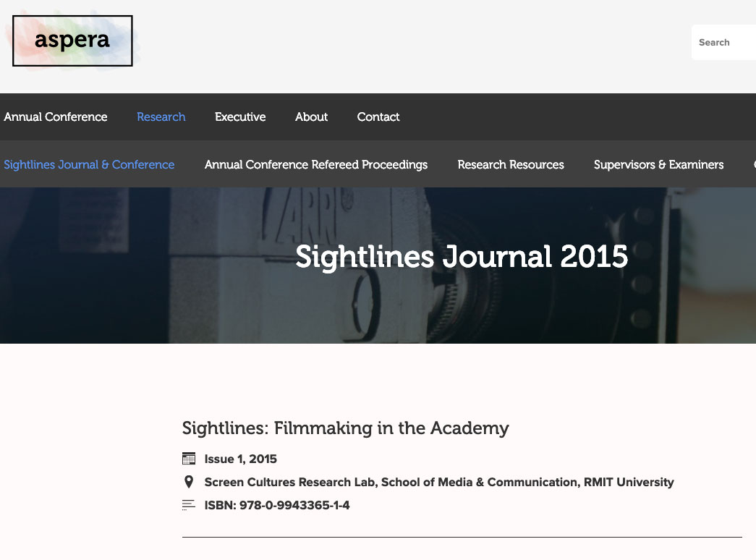Open the Annual Conference menu
756x560 pixels.
[56, 116]
